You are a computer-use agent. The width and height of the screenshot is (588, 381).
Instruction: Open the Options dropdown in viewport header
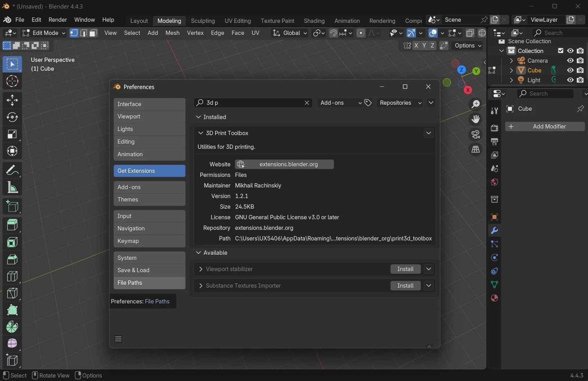[468, 46]
